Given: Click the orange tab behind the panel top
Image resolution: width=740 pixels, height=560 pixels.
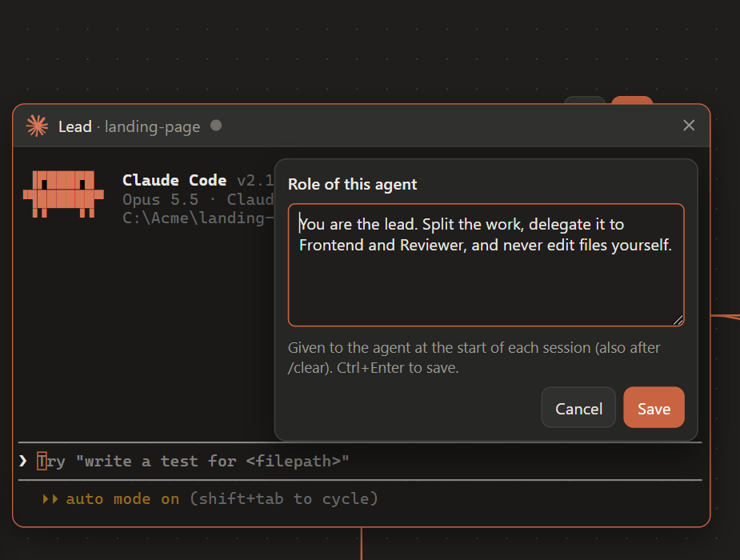Looking at the screenshot, I should click(632, 100).
